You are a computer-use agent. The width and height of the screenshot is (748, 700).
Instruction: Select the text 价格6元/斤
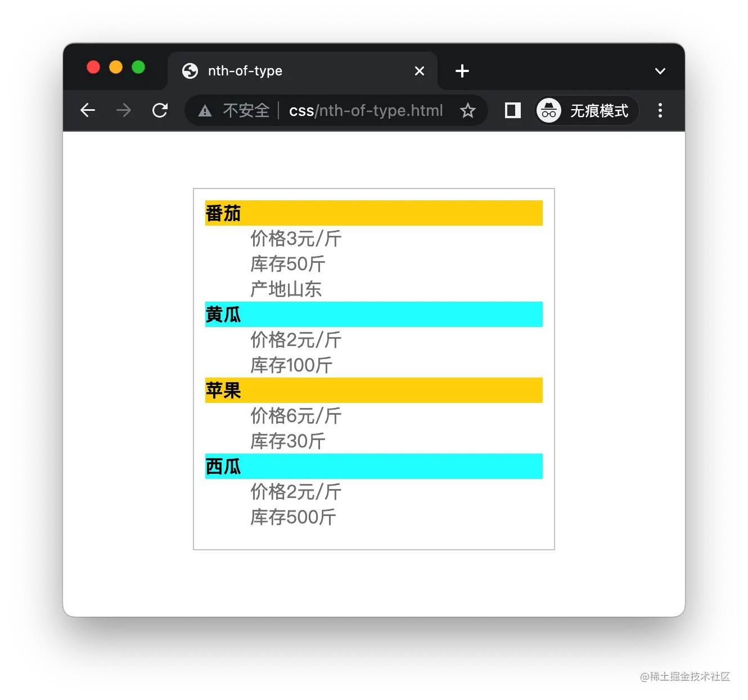click(296, 416)
